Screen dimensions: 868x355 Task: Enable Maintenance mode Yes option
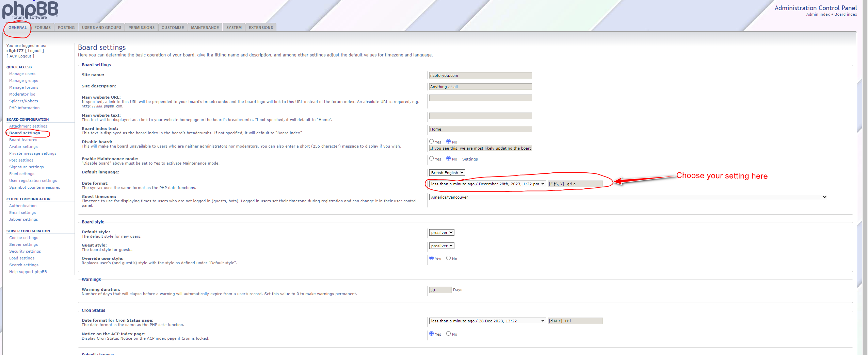pyautogui.click(x=431, y=158)
